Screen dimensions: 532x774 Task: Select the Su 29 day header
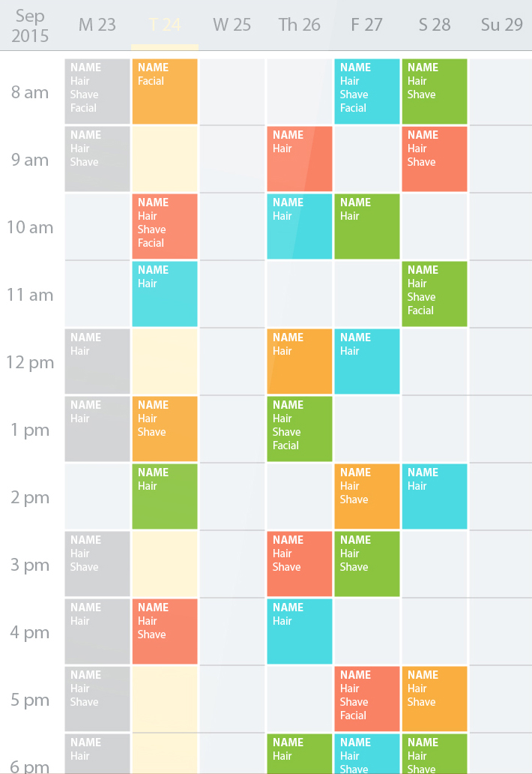point(501,25)
